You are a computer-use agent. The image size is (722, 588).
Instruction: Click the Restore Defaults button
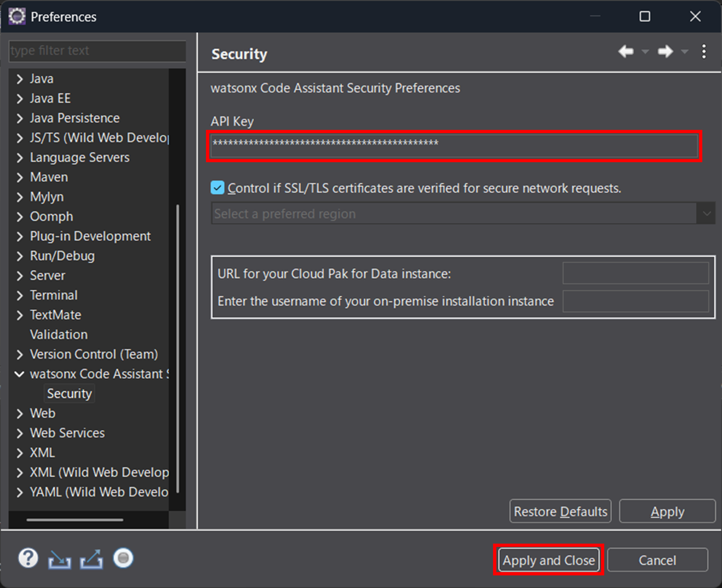click(560, 511)
